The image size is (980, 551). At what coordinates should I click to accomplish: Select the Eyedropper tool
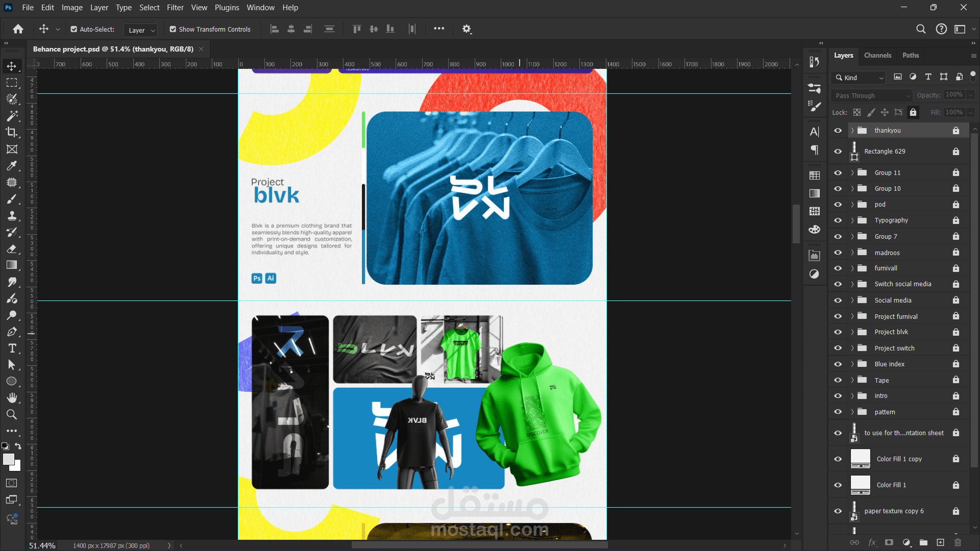point(11,166)
